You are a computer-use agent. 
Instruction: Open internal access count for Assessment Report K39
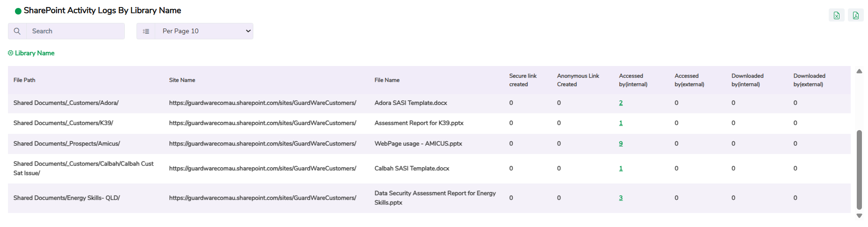621,123
